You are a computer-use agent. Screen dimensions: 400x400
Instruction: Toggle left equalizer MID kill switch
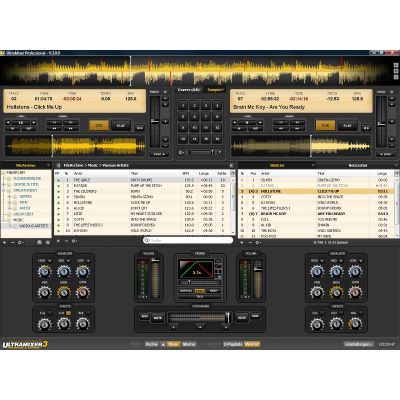(69, 260)
